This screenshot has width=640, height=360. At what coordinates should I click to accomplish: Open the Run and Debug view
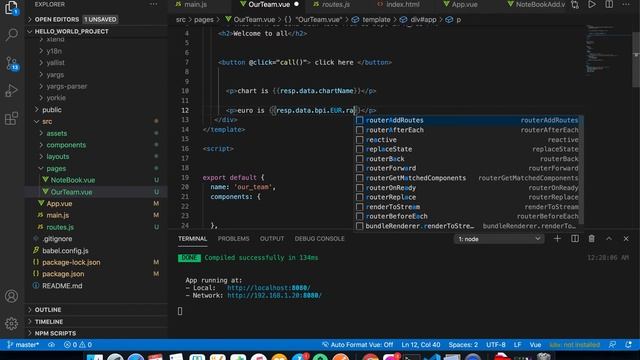11,91
